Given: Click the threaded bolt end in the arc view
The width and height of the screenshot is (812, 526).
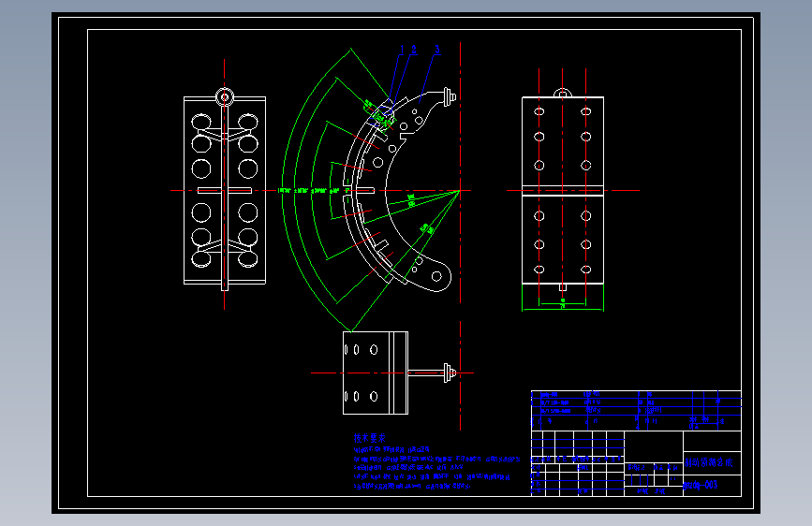Looking at the screenshot, I should [450, 96].
